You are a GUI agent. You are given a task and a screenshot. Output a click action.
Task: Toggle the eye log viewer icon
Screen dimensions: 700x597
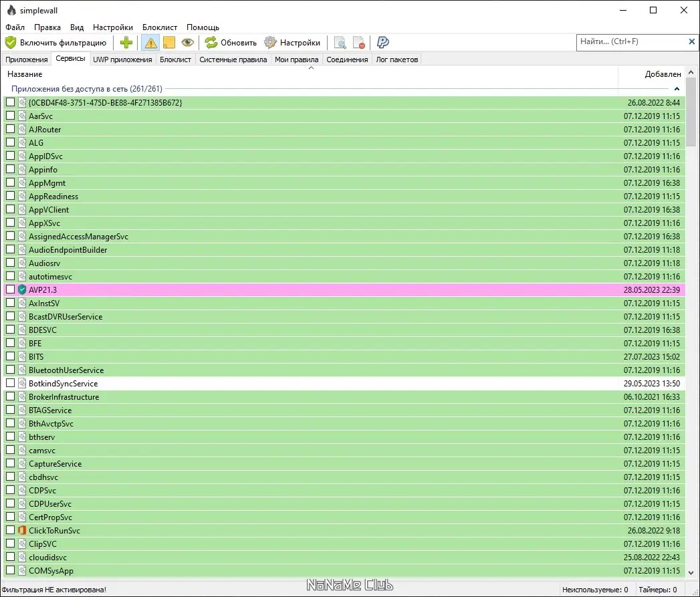[x=187, y=42]
